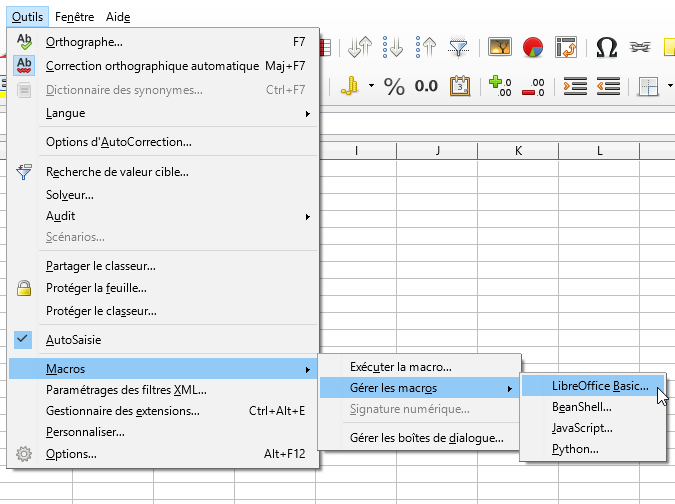675x504 pixels.
Task: Select LibreOffice Basic... menu entry
Action: 599,385
